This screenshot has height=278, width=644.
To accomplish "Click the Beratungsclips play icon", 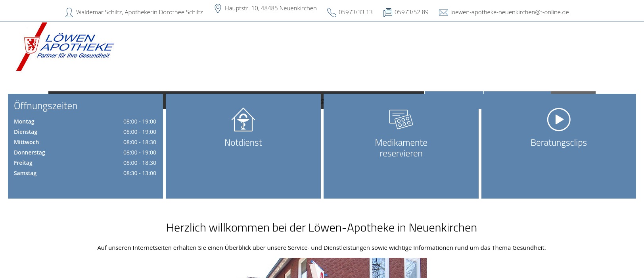I will pos(559,120).
